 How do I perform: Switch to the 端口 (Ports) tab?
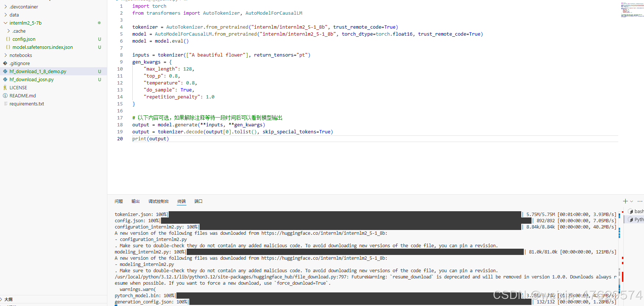point(198,201)
